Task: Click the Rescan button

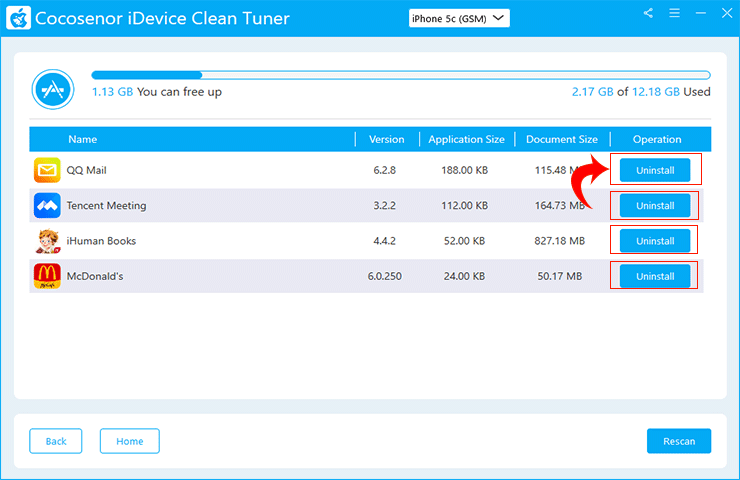Action: pyautogui.click(x=679, y=441)
